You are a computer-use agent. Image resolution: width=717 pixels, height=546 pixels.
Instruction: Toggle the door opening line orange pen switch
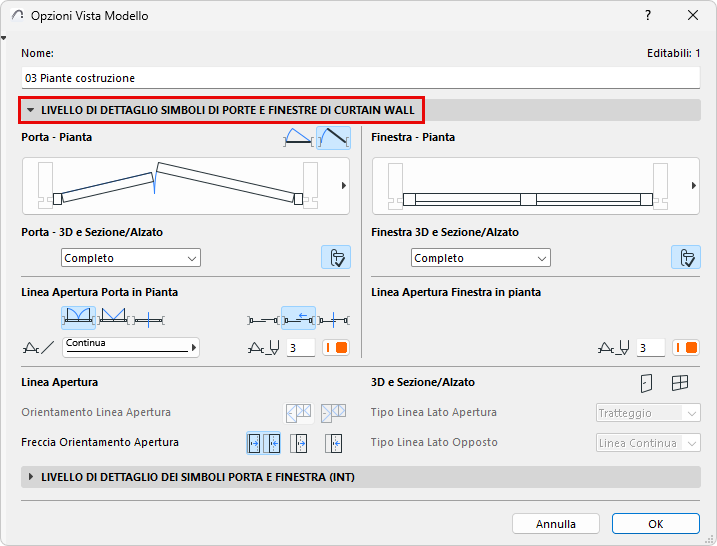[336, 348]
